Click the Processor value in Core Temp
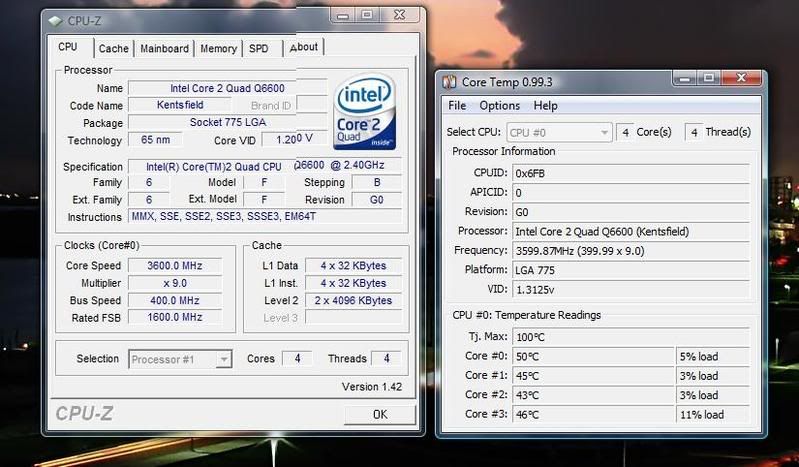The height and width of the screenshot is (467, 799). [631, 231]
